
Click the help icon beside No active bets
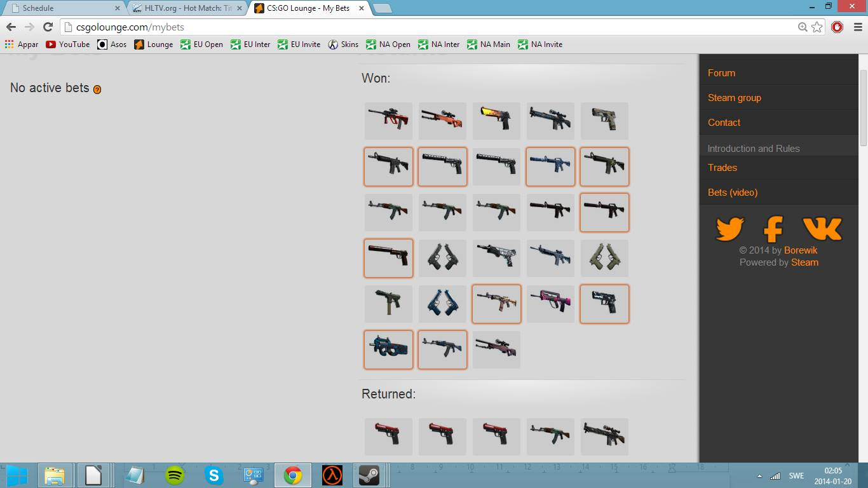pyautogui.click(x=97, y=90)
